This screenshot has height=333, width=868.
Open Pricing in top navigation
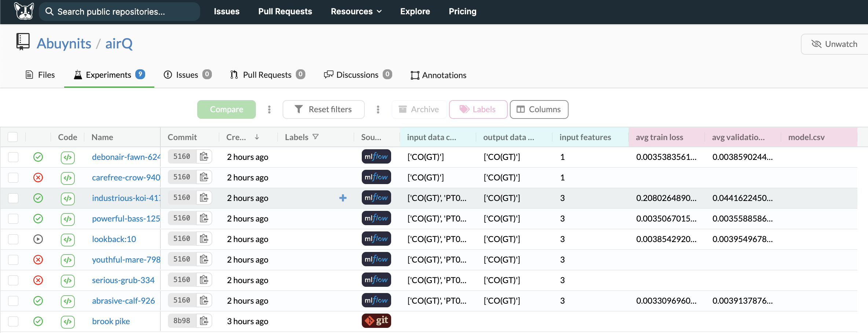pyautogui.click(x=463, y=11)
